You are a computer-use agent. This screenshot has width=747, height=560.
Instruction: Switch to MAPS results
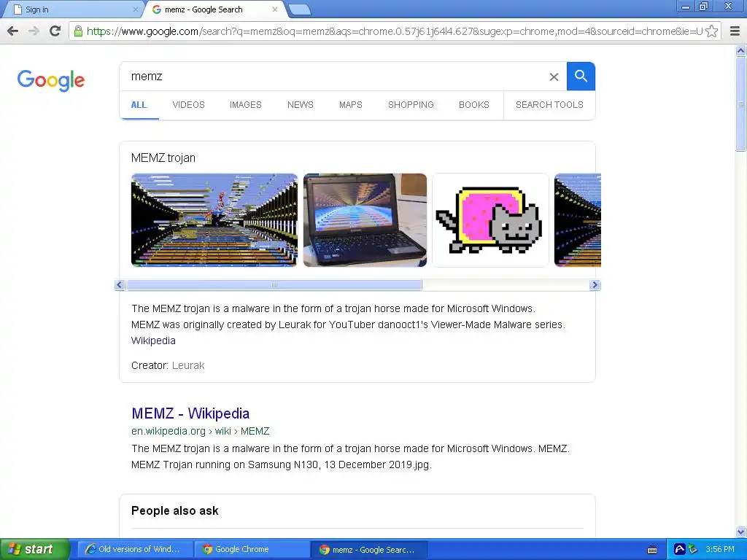[351, 105]
